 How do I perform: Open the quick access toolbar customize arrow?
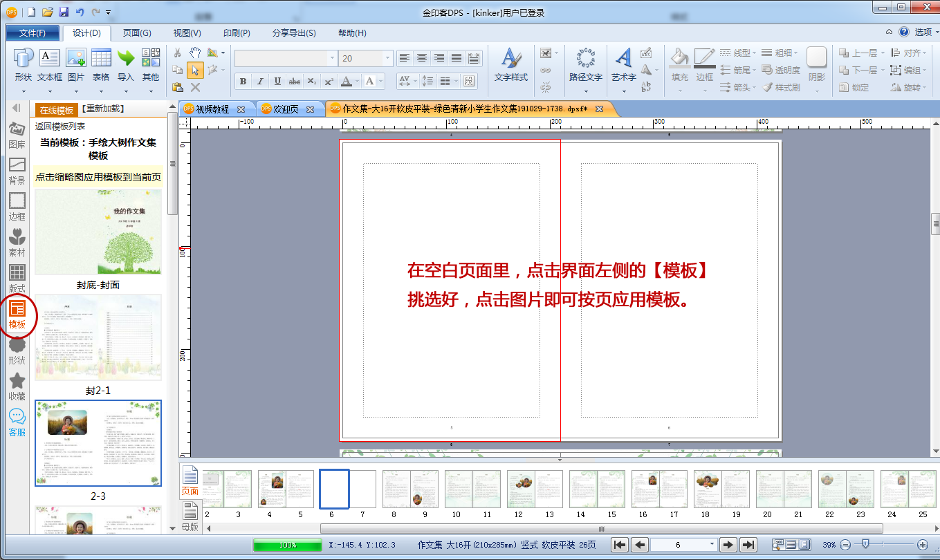tap(109, 12)
